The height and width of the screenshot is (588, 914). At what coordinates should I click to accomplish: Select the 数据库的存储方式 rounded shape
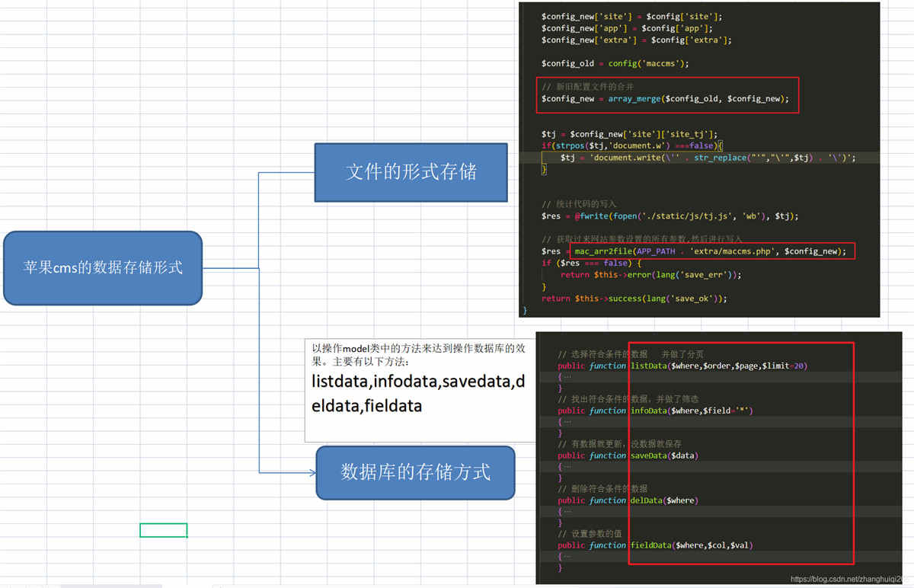[x=415, y=472]
